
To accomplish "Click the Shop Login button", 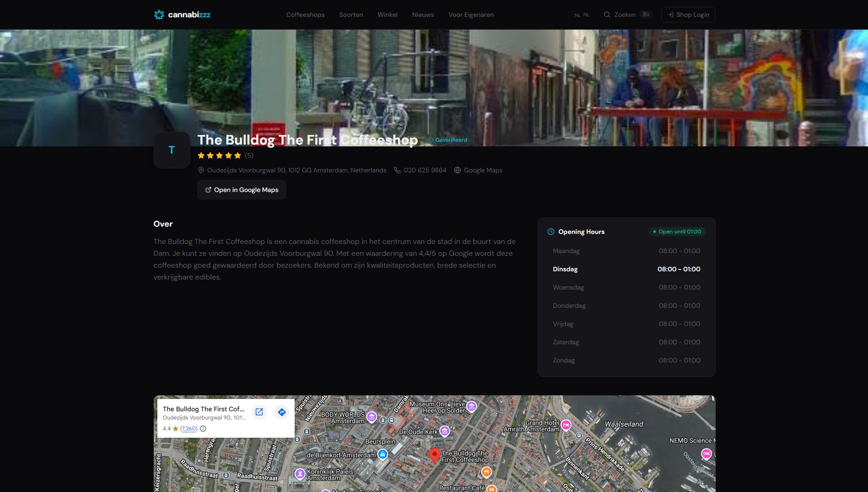I will [688, 15].
